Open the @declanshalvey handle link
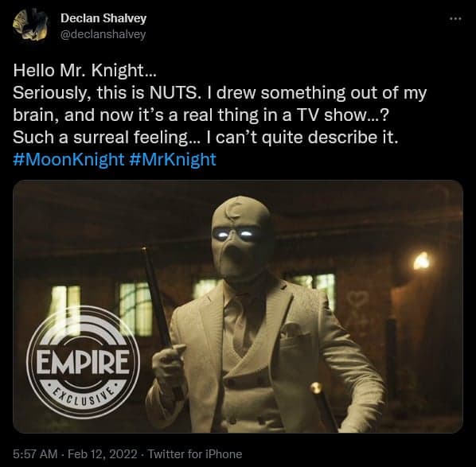The width and height of the screenshot is (476, 467). [x=103, y=34]
